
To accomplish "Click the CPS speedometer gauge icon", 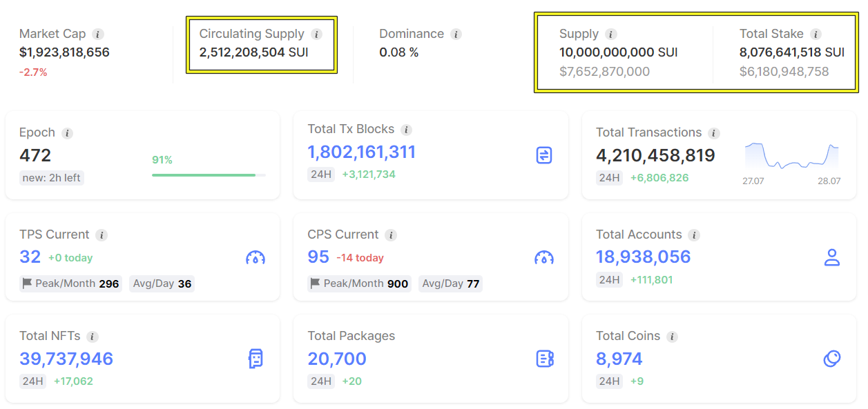I will point(544,257).
